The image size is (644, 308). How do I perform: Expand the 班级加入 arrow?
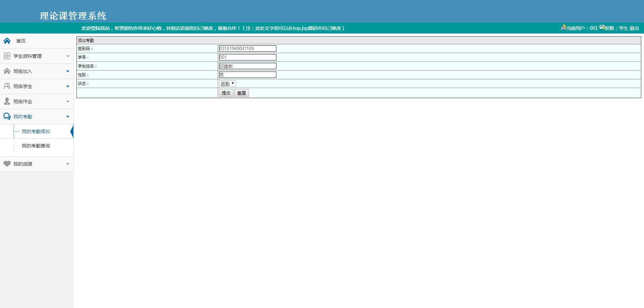click(68, 72)
